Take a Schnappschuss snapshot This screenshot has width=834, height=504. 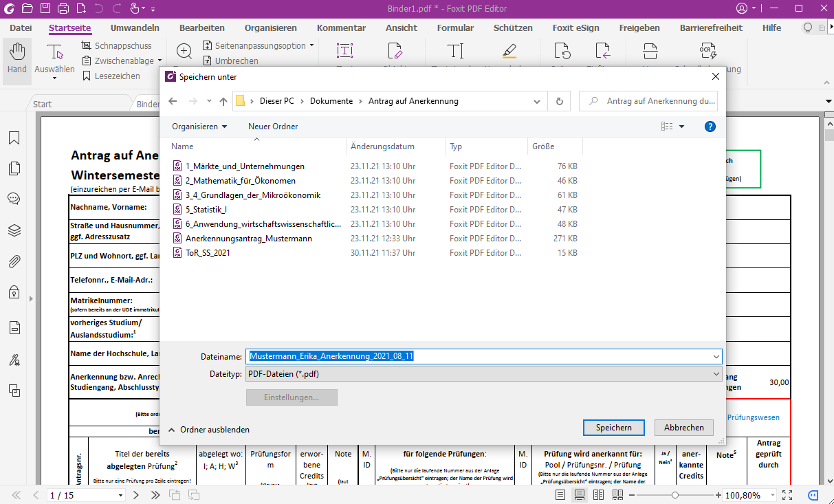(117, 45)
